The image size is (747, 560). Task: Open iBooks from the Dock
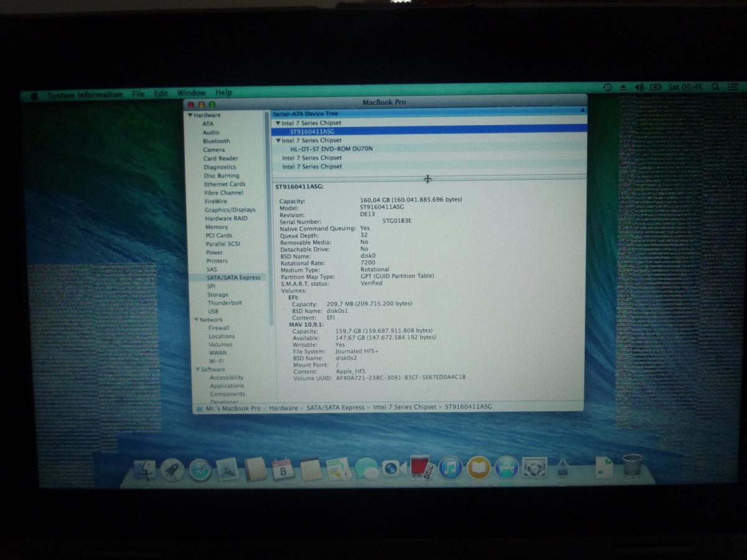(x=479, y=467)
